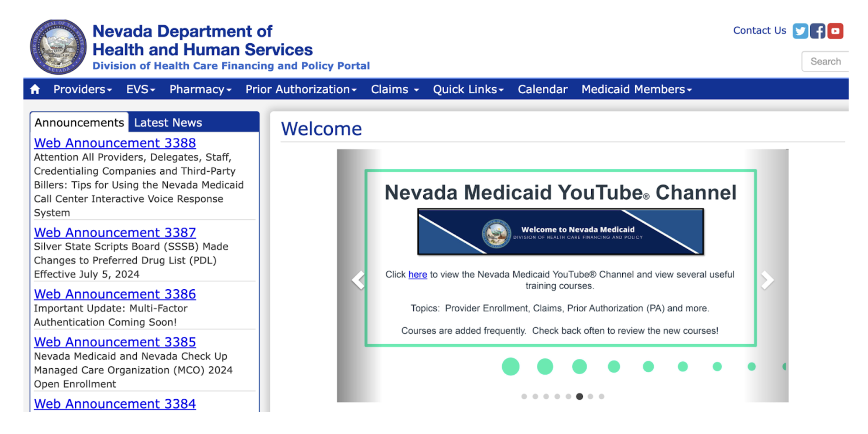Open the Pharmacy dropdown menu
The width and height of the screenshot is (868, 434).
[200, 89]
